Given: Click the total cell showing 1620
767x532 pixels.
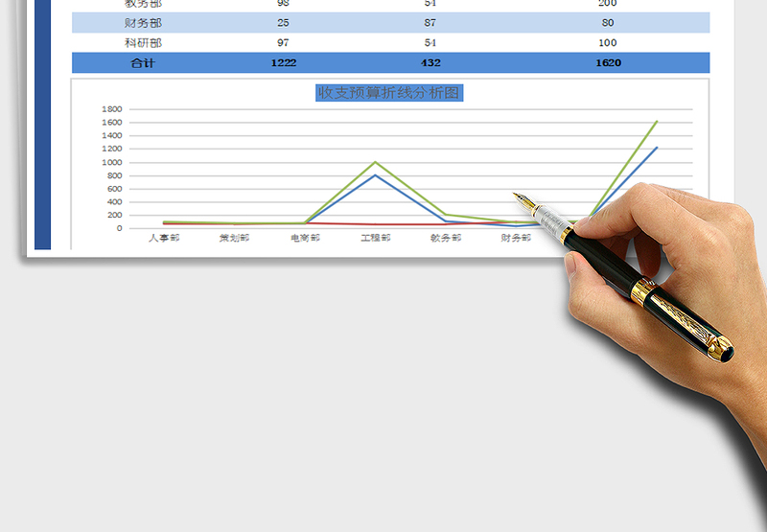Looking at the screenshot, I should (607, 63).
